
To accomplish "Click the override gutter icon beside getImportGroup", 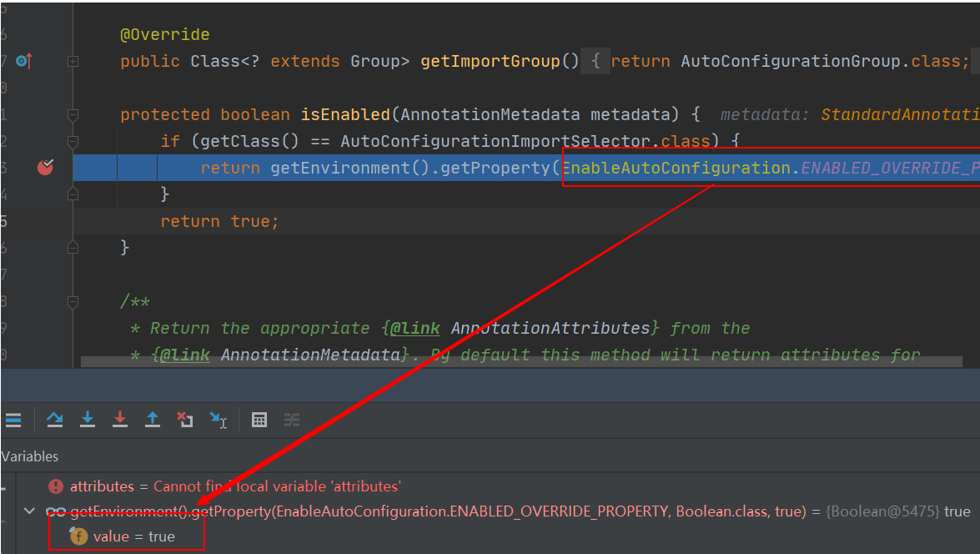I will (x=23, y=61).
